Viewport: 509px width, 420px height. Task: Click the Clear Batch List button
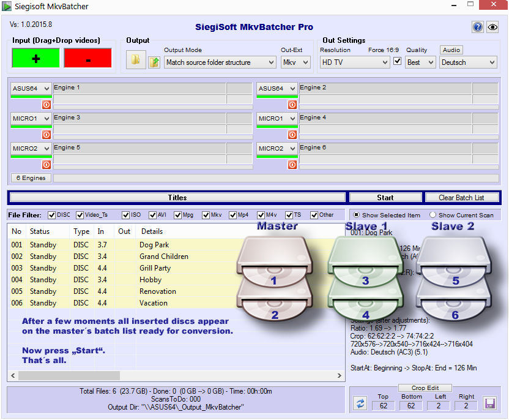tap(462, 198)
